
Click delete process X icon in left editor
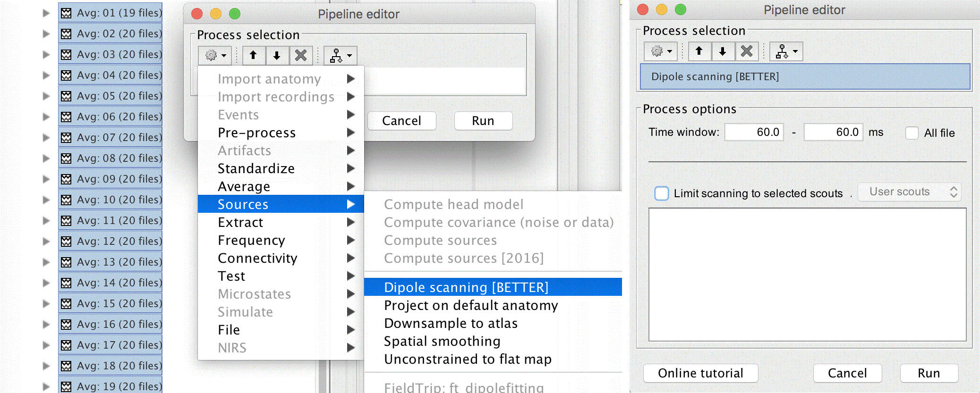click(301, 56)
